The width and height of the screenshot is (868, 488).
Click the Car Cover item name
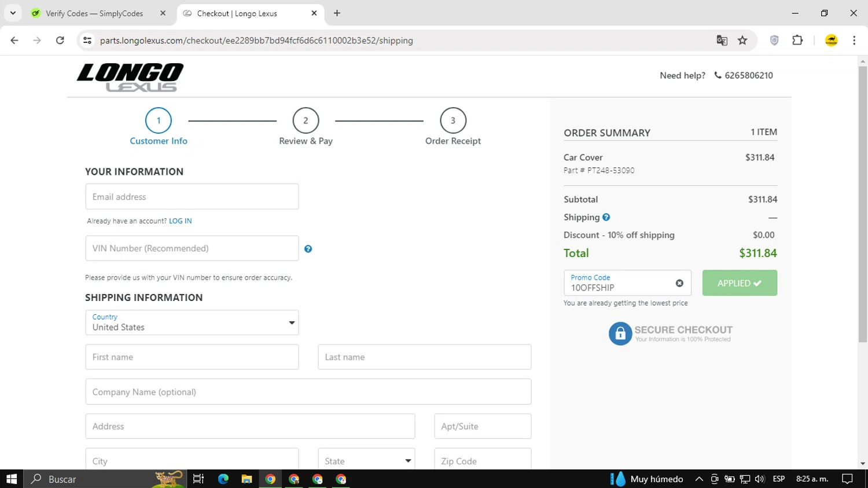click(x=583, y=157)
